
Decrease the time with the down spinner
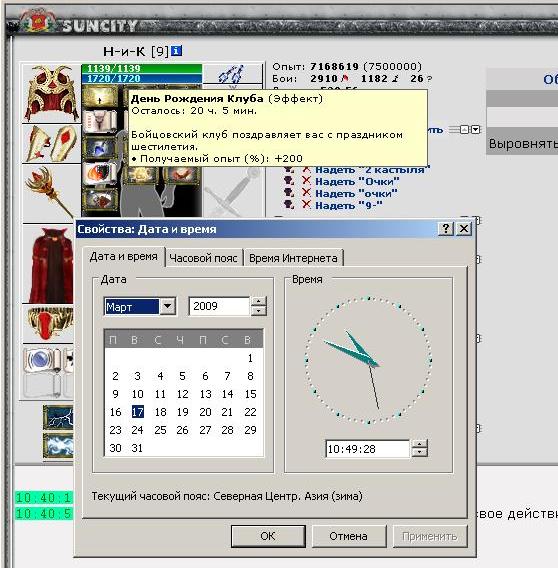click(420, 453)
